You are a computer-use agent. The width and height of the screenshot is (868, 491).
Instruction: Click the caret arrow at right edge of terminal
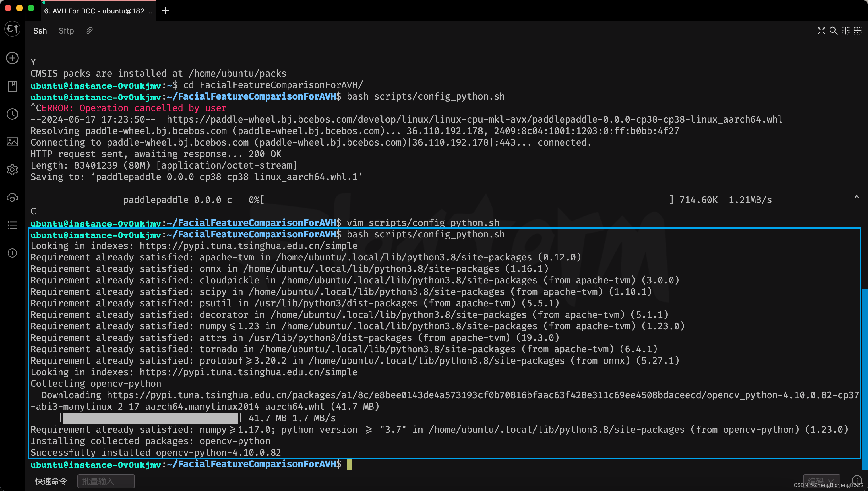pos(857,197)
